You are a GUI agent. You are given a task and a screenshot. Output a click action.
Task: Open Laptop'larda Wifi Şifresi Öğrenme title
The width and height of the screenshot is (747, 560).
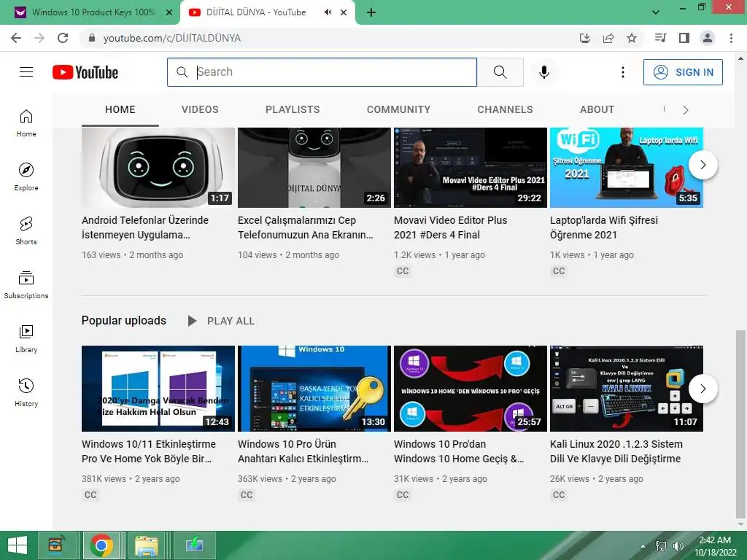point(604,227)
